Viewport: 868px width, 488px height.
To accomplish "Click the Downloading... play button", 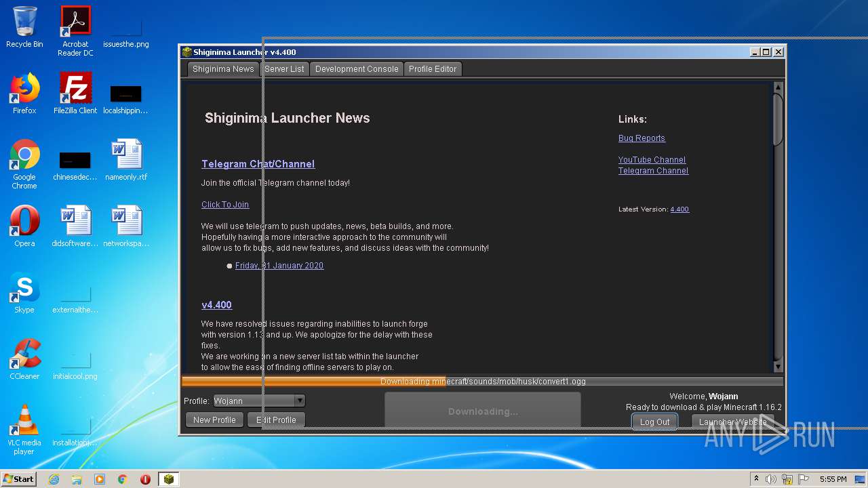I will 483,411.
